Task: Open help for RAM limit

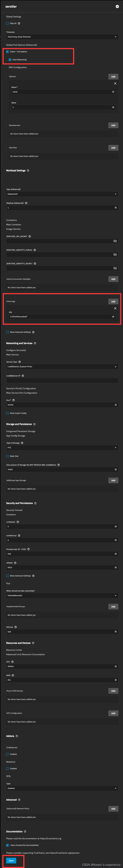Action: tap(13, 675)
